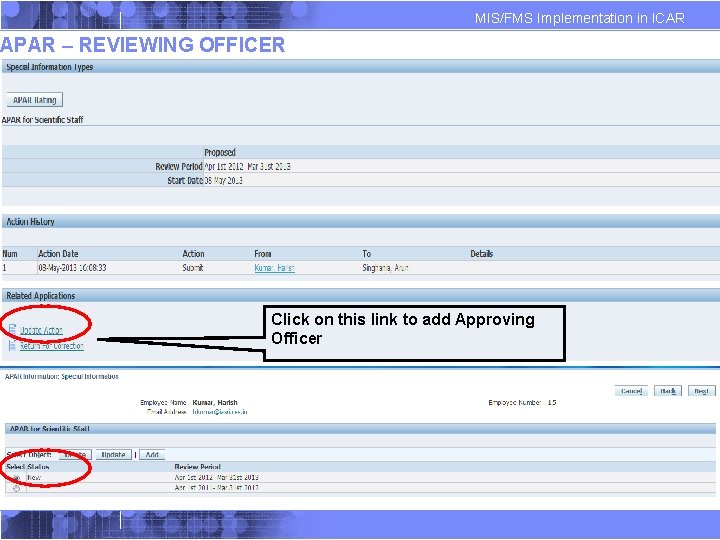
Task: Click the APAR Rating button
Action: pyautogui.click(x=34, y=100)
